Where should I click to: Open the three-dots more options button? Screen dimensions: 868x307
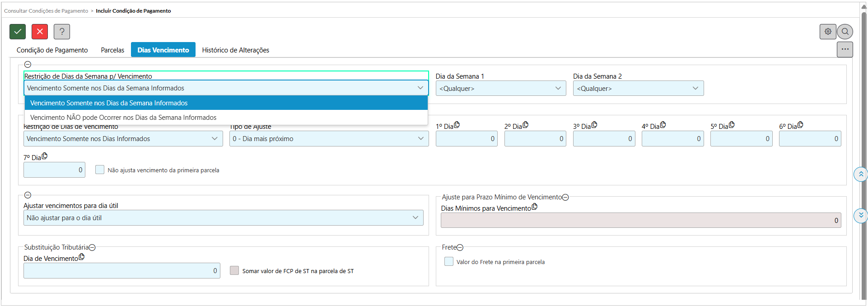845,49
